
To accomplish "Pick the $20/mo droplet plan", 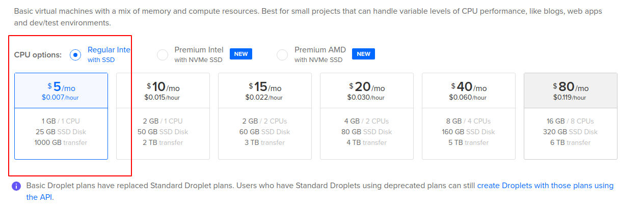I will point(367,116).
